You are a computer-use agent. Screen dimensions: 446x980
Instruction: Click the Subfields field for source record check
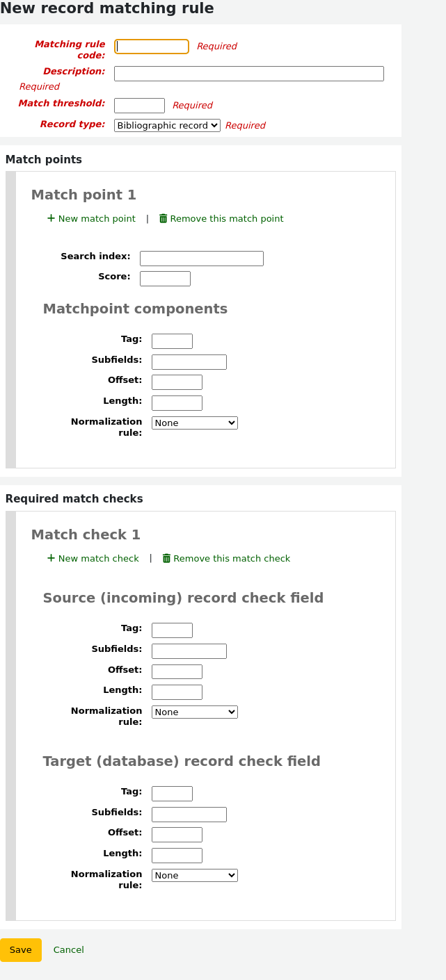[189, 651]
